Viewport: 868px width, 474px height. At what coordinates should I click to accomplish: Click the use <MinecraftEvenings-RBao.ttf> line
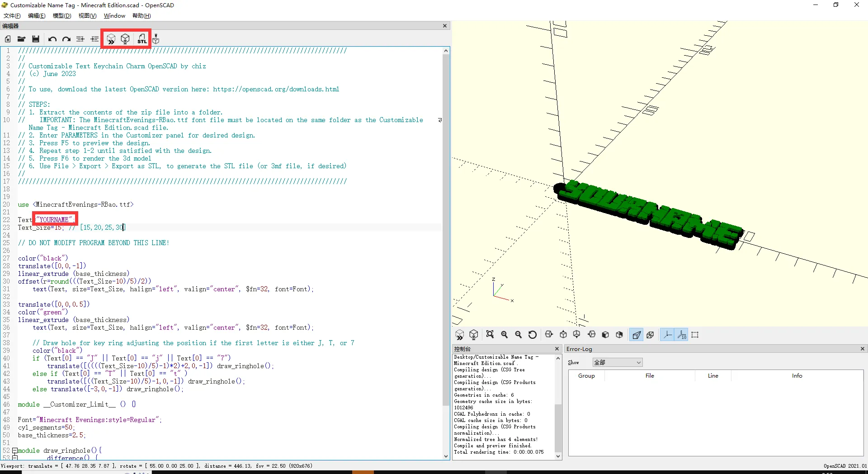pos(76,204)
